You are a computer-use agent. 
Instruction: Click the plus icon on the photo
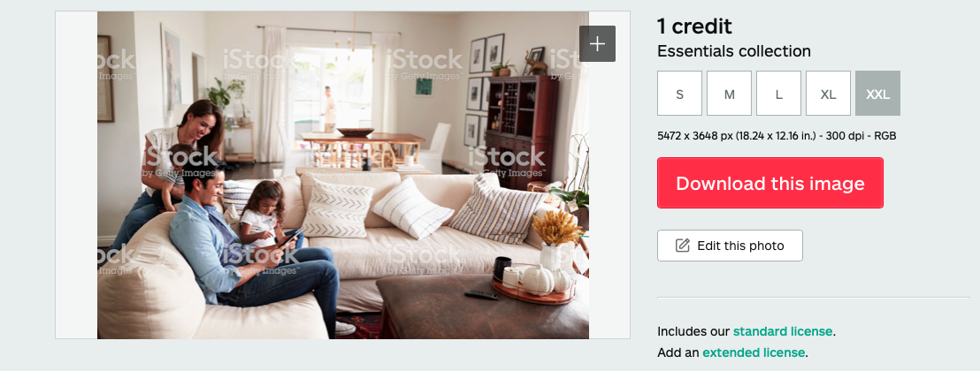pos(597,43)
